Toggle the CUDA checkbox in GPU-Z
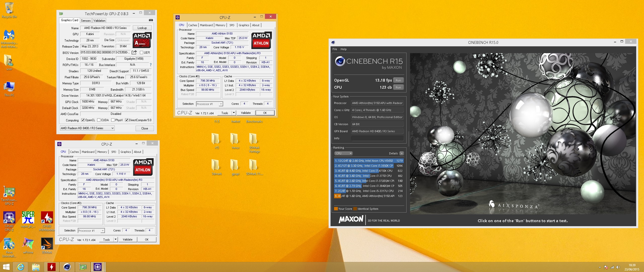 [x=99, y=120]
